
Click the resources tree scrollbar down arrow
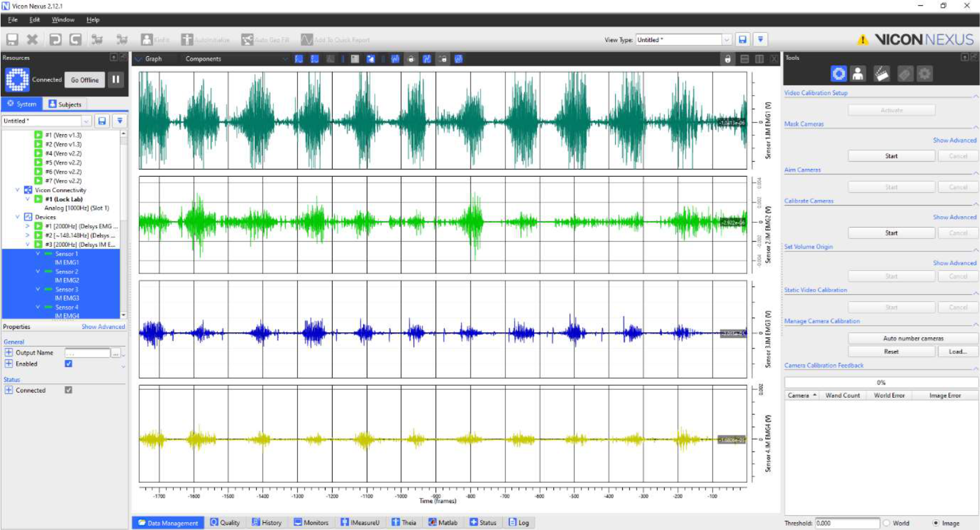tap(123, 314)
